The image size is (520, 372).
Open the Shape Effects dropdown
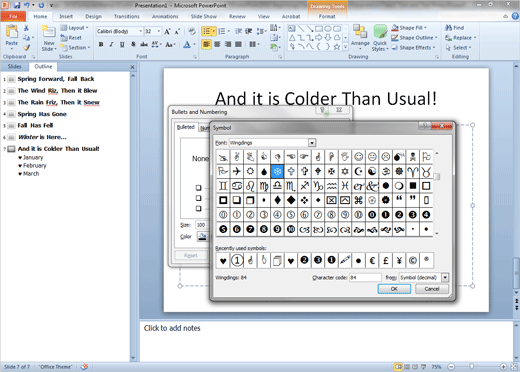(413, 48)
